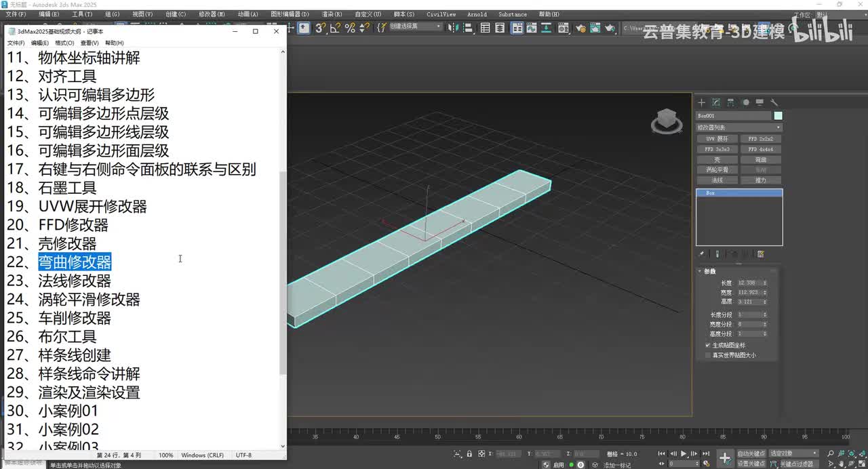Click the object color swatch
Viewport: 868px width, 469px height.
tap(778, 116)
